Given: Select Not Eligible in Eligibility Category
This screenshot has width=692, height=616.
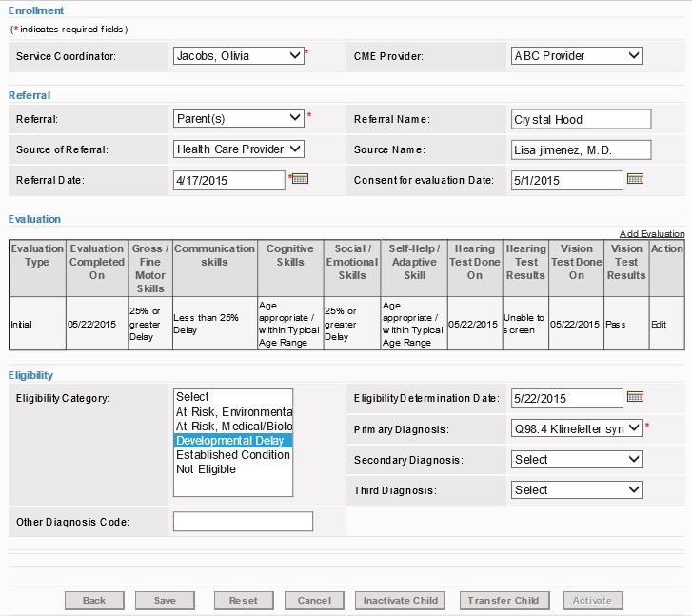Looking at the screenshot, I should (233, 469).
